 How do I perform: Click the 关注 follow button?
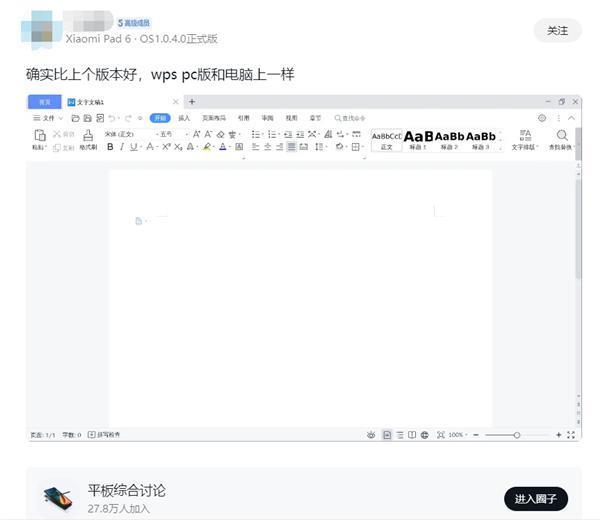558,31
